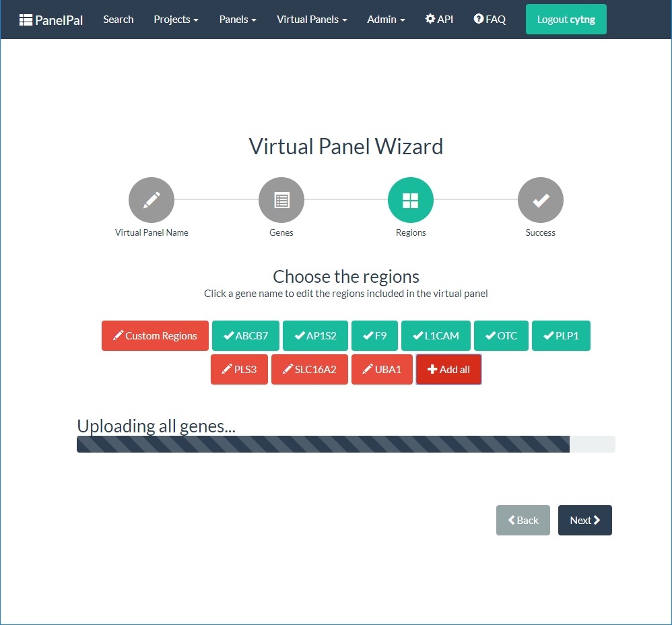Edit regions for UBA1 gene

(382, 370)
